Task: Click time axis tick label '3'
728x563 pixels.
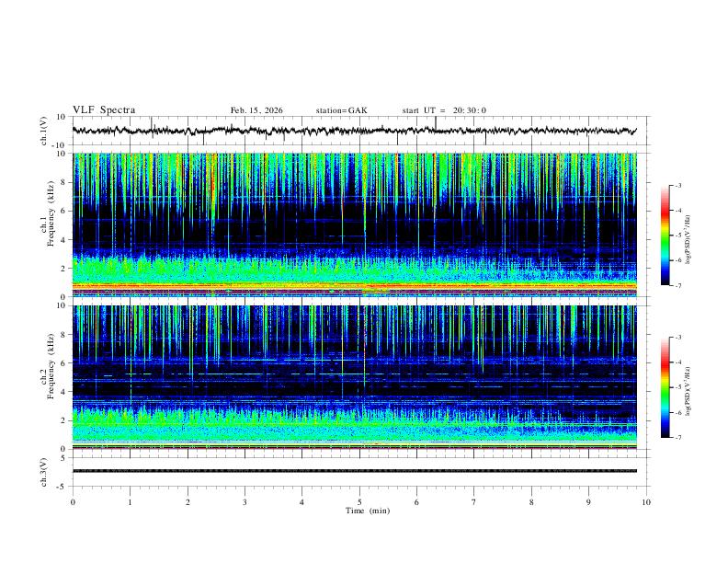Action: 245,502
